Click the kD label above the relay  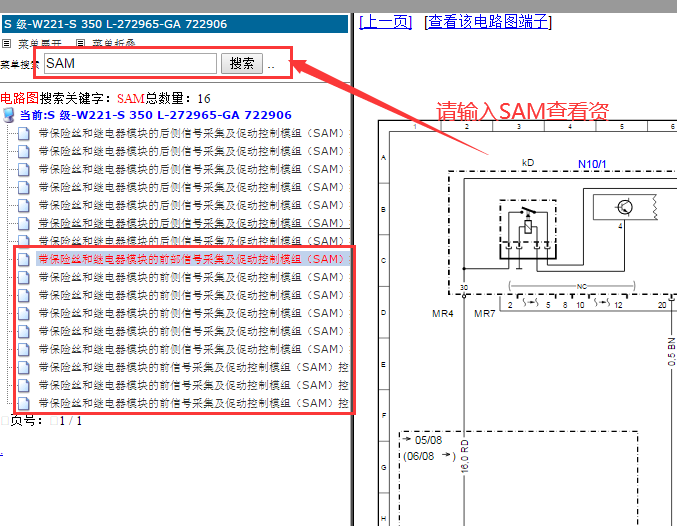528,163
